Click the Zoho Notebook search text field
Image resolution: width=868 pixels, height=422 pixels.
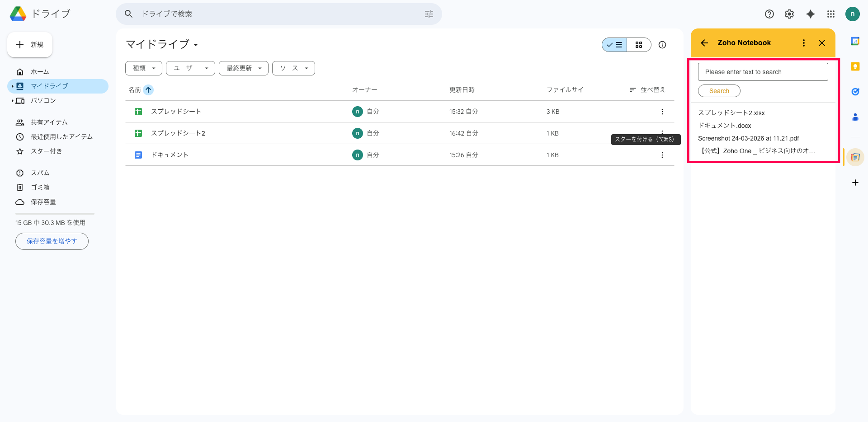pos(763,72)
